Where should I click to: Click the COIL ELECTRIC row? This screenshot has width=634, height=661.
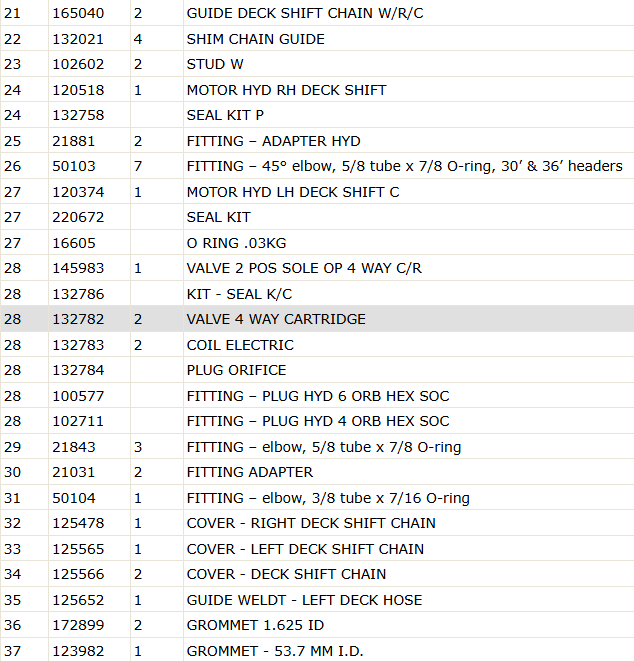[317, 345]
